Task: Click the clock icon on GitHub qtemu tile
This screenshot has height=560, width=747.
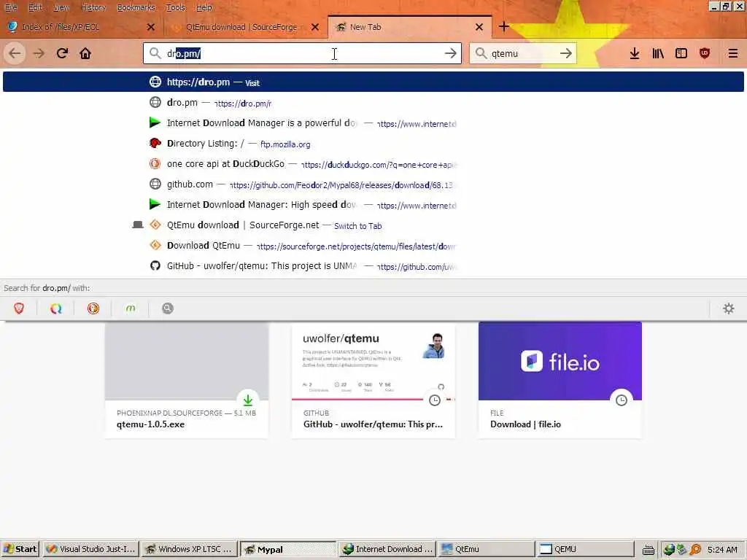Action: (435, 400)
